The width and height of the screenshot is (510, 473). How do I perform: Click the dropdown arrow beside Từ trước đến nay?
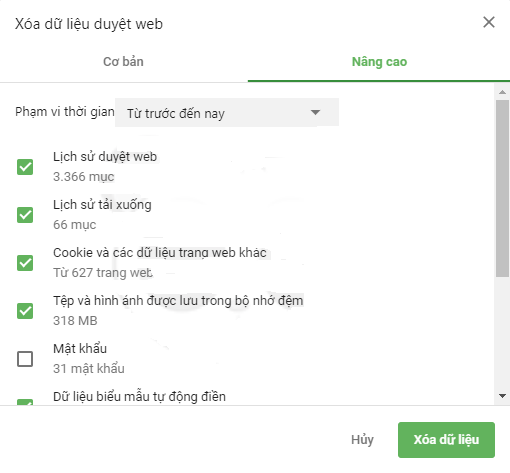coord(315,112)
